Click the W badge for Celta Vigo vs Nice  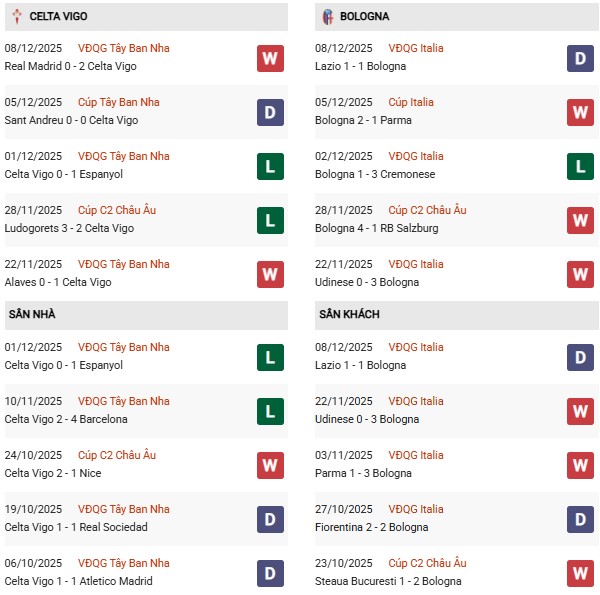tap(270, 465)
